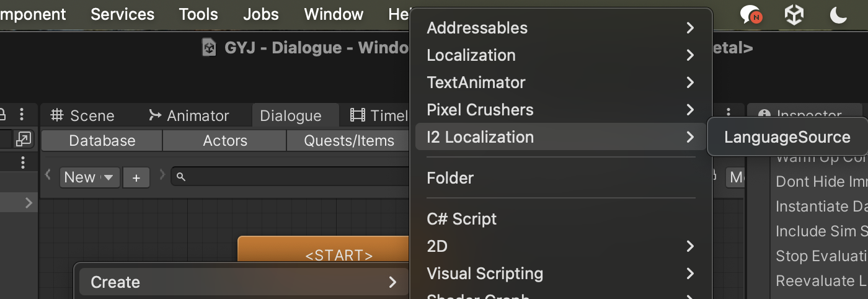Expand the Localization submenu arrow

690,55
